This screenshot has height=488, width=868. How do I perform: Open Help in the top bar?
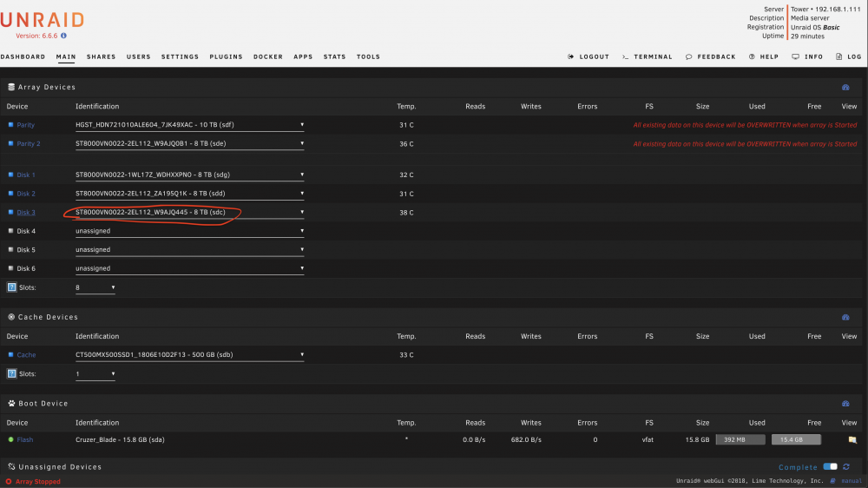coord(764,56)
